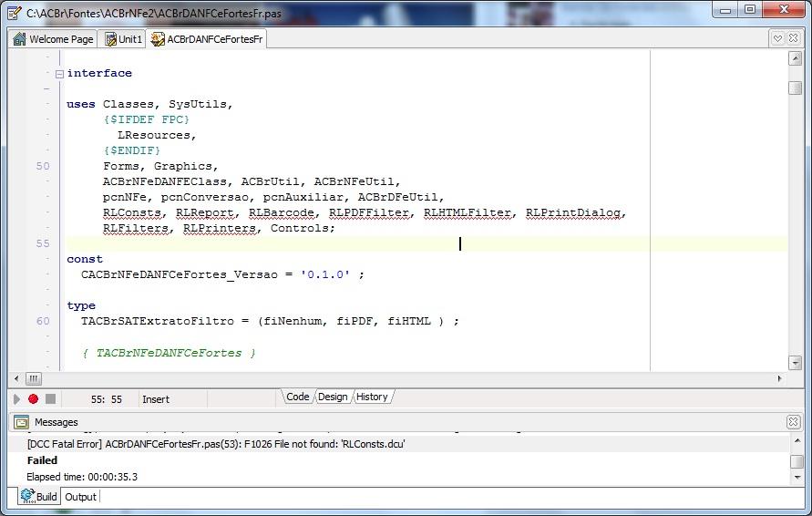Click the LResources unit name

click(x=154, y=135)
